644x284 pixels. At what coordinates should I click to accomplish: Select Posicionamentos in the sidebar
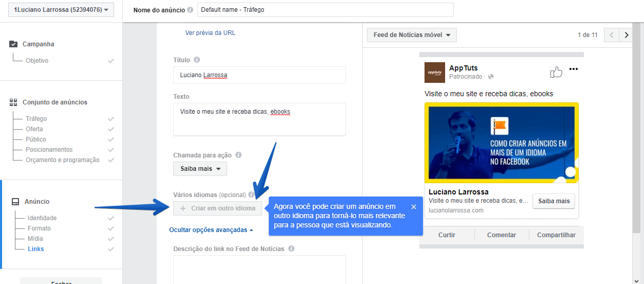click(x=49, y=150)
